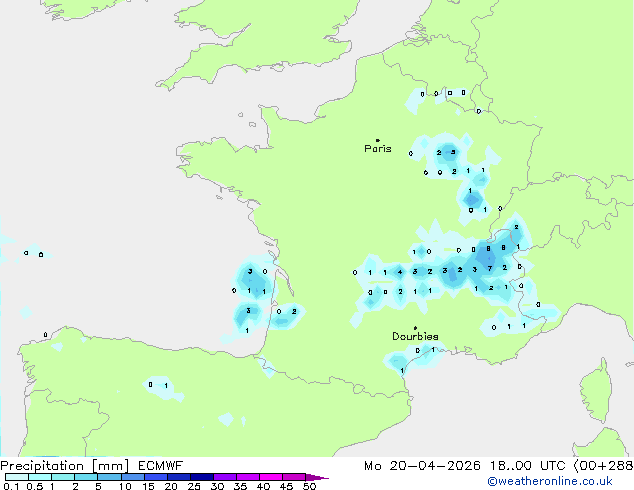Image resolution: width=634 pixels, height=490 pixels.
Task: Click the '4' precipitation value on the map
Action: click(400, 272)
